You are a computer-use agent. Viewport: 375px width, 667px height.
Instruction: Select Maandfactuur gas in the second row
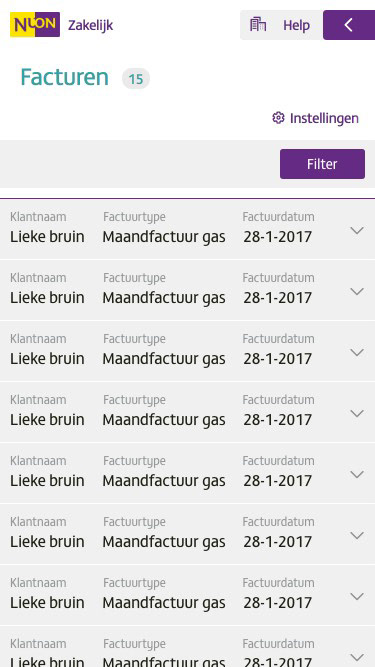pos(164,298)
